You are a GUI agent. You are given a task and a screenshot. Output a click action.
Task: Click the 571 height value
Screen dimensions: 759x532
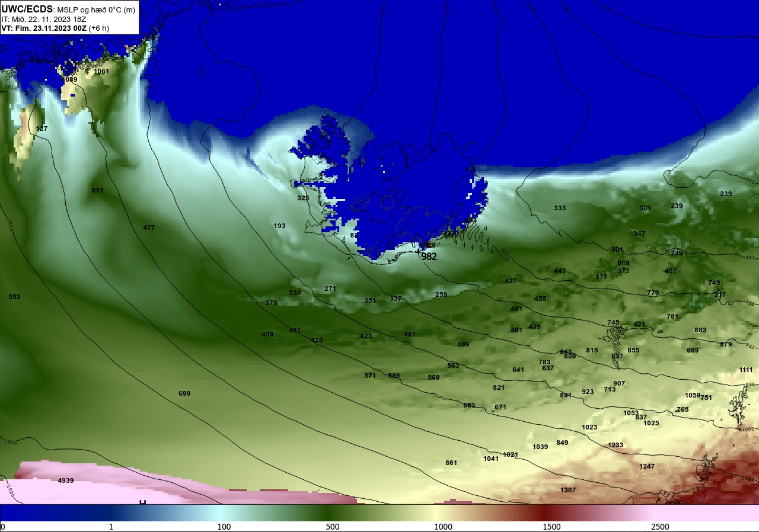(370, 376)
